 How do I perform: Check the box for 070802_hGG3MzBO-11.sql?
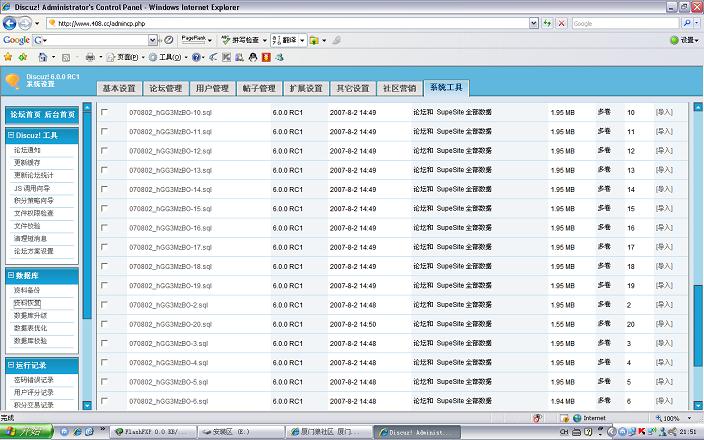104,131
